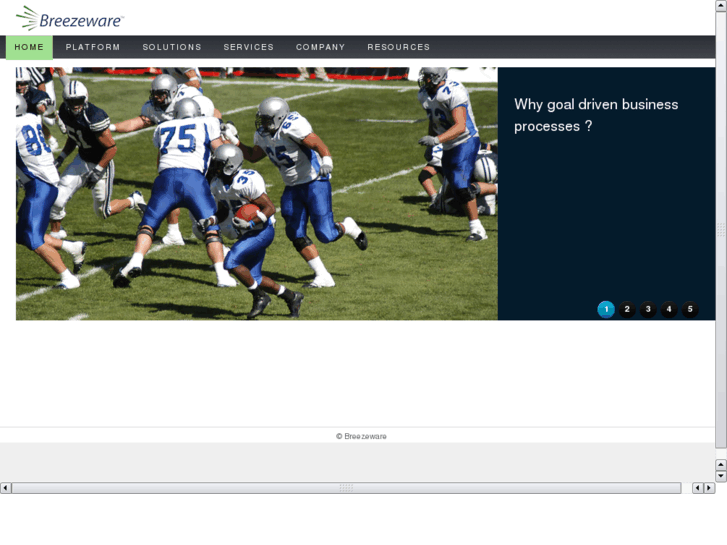The image size is (727, 545).
Task: Open the Services menu
Action: click(249, 47)
